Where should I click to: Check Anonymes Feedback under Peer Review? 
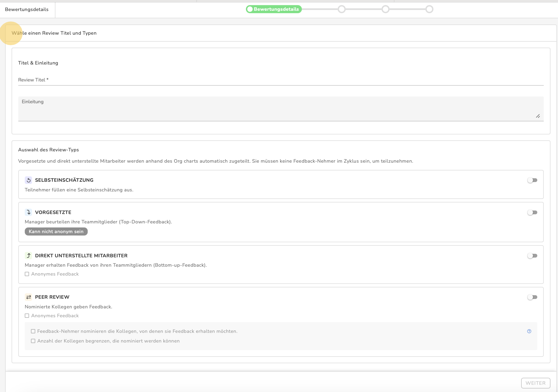click(27, 316)
